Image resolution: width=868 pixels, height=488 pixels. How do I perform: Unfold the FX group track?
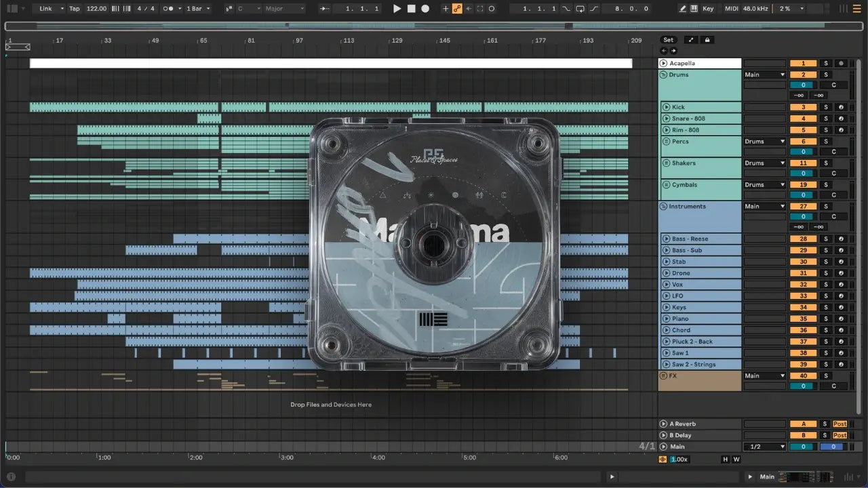coord(664,375)
